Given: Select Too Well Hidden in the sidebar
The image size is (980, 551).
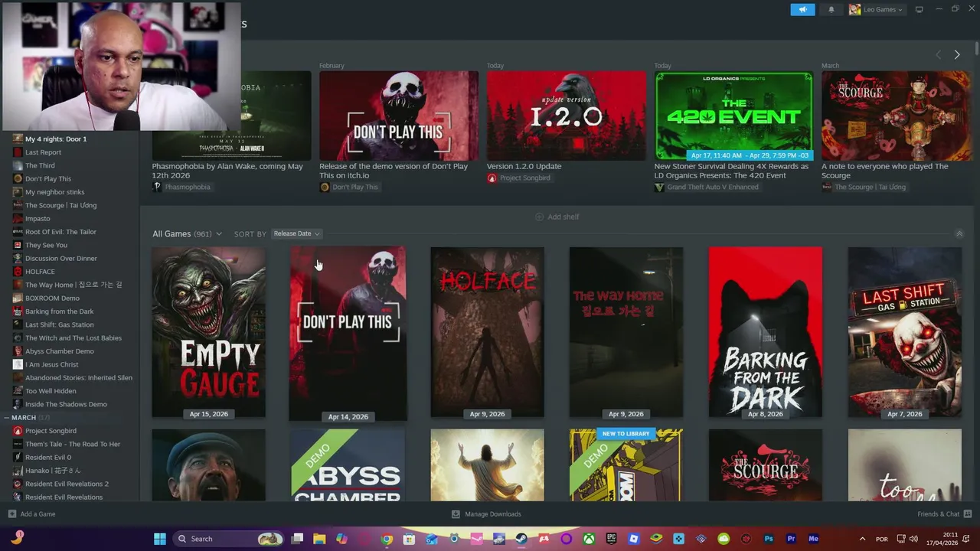Looking at the screenshot, I should click(69, 391).
